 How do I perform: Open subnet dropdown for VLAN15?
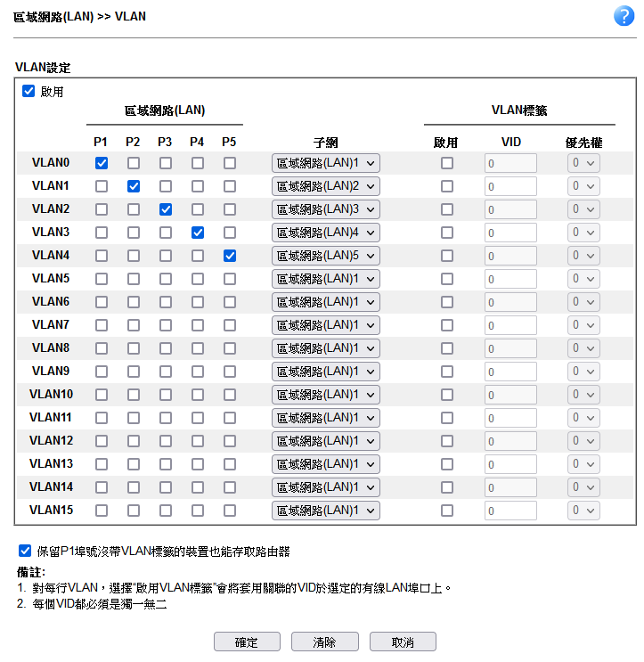pyautogui.click(x=326, y=511)
